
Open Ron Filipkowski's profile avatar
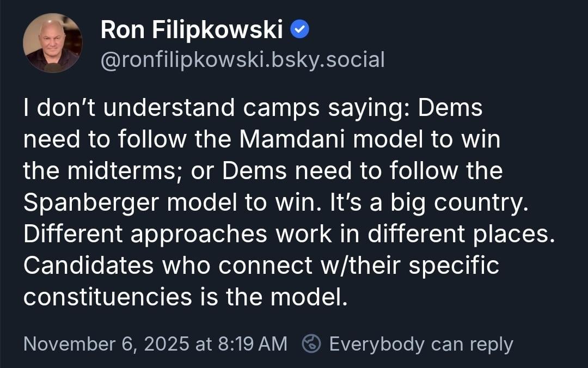[53, 43]
